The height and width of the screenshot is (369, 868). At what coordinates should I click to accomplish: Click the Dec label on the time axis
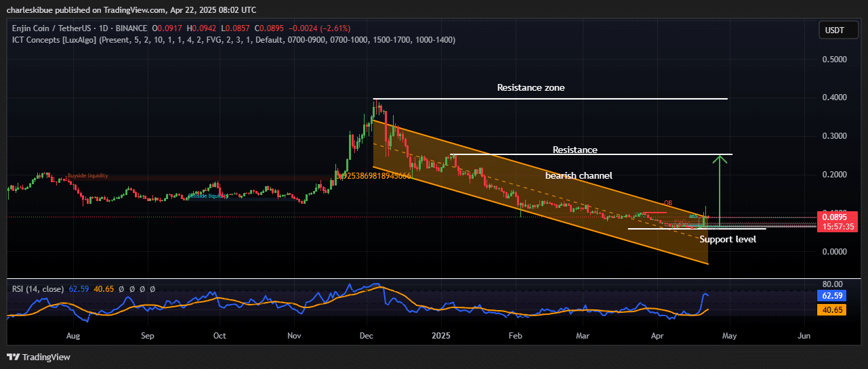pos(367,336)
